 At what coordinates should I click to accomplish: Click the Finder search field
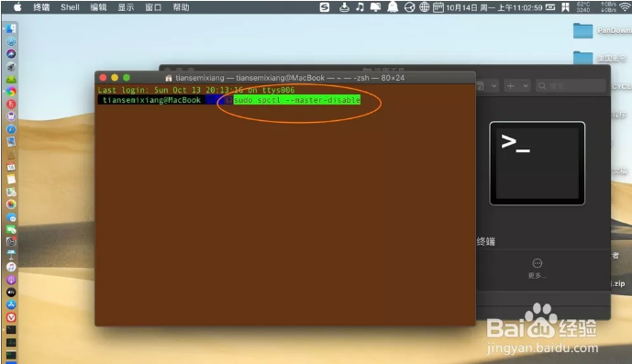[571, 86]
